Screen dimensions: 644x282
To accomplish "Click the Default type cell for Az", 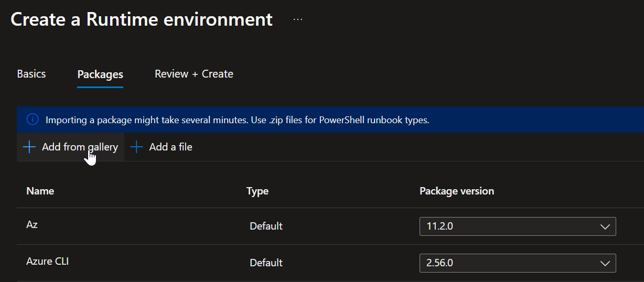I will coord(266,226).
